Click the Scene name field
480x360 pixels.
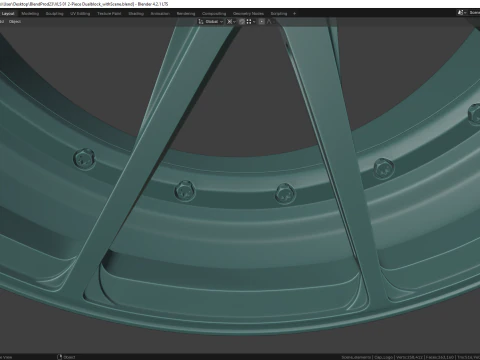(474, 13)
